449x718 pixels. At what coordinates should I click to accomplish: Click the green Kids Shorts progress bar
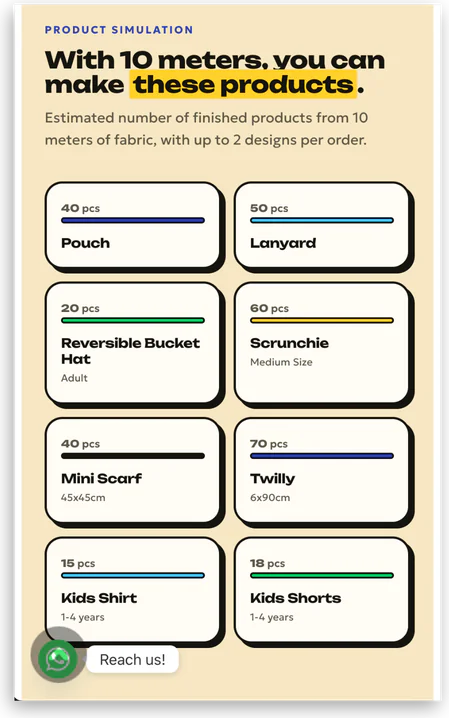322,576
